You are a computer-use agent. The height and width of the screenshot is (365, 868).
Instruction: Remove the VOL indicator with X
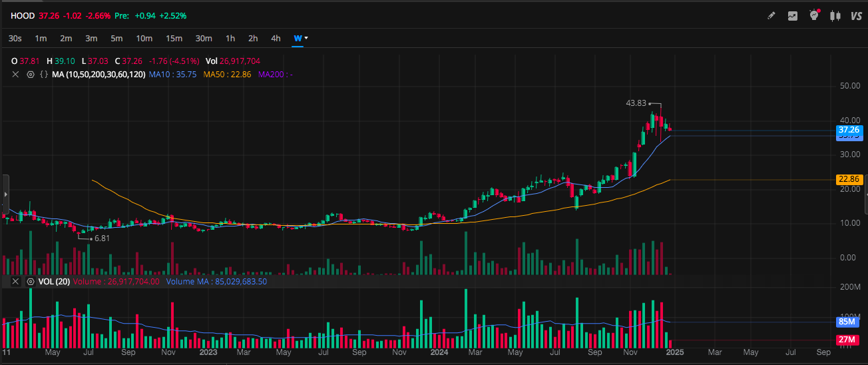pyautogui.click(x=17, y=282)
